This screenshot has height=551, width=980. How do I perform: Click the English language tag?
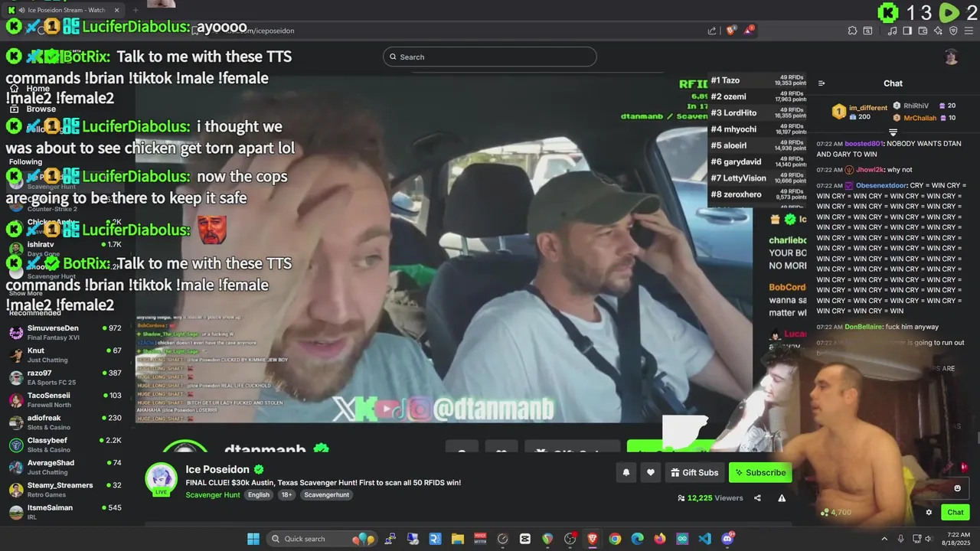coord(259,495)
